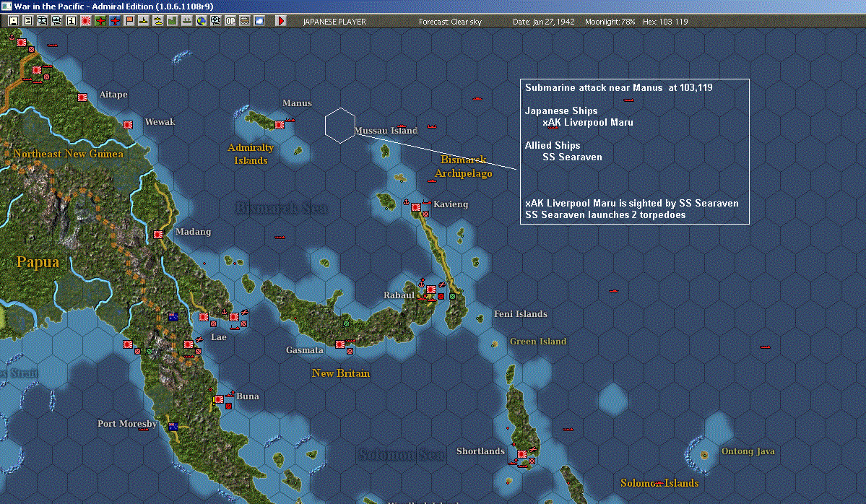Viewport: 866px width, 504px height.
Task: Select the Japanese base marker at Buna
Action: click(220, 399)
